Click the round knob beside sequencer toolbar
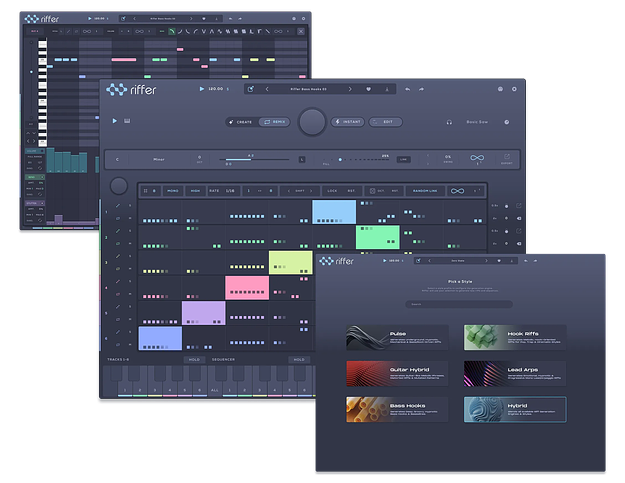The height and width of the screenshot is (483, 625). [118, 186]
